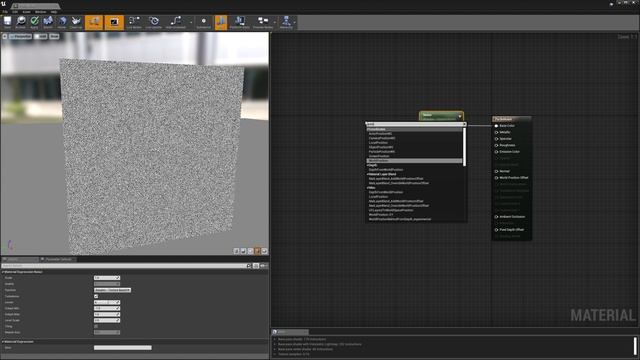Open the details view options eye icon
Viewport: 640px width, 360px height.
click(x=263, y=266)
